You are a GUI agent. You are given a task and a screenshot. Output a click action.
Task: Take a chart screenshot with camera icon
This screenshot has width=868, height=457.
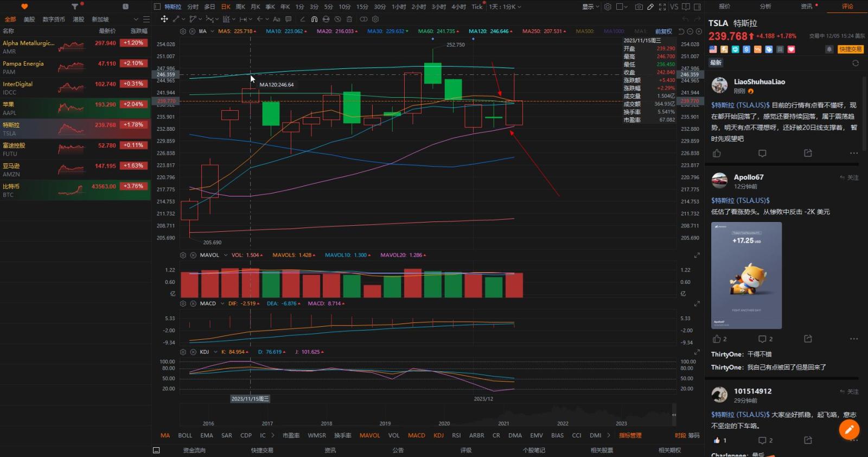click(x=639, y=7)
